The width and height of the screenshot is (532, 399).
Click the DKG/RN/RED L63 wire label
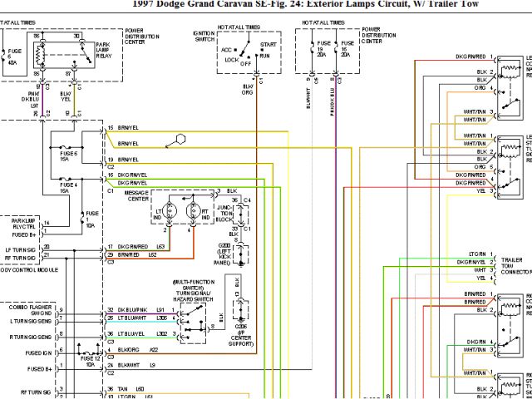133,247
